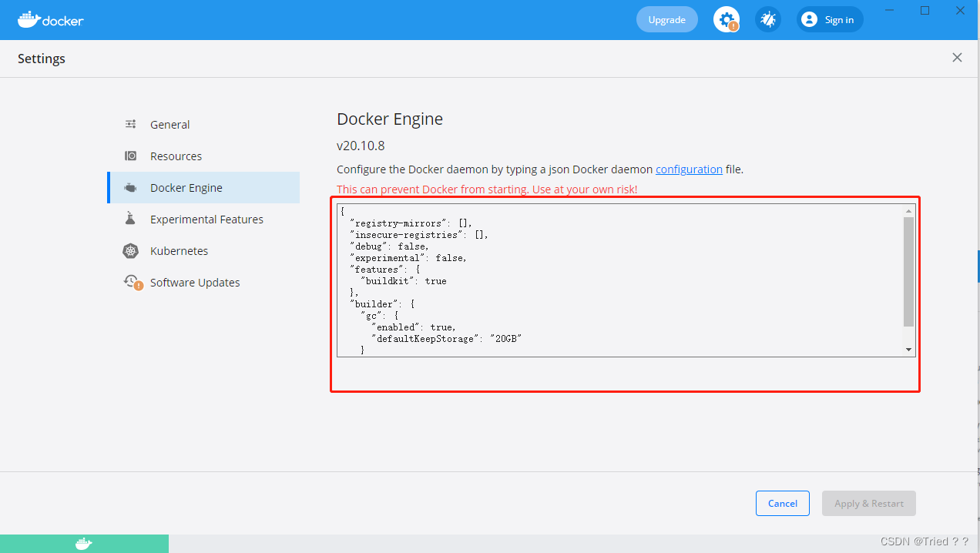Click the "buildkit": true line
Screen dimensions: 980x553
[403, 281]
